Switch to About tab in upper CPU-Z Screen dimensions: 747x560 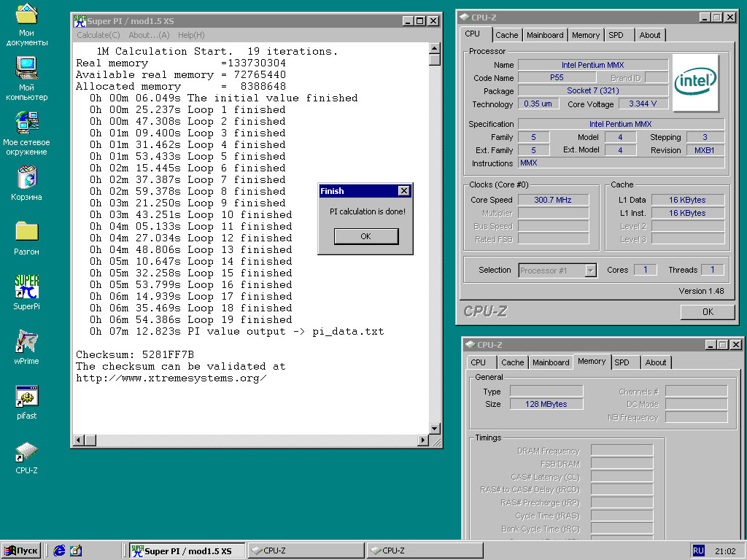tap(650, 35)
